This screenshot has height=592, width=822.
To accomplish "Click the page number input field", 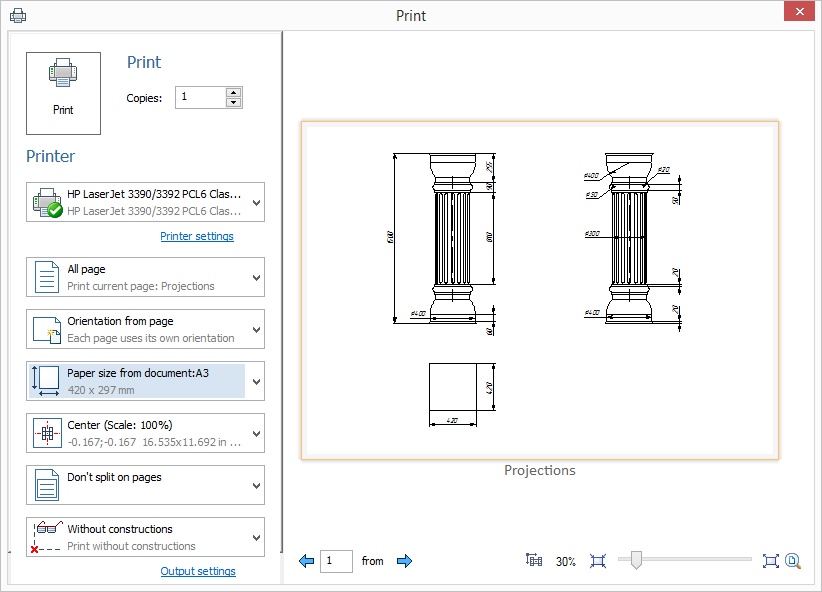I will 336,561.
